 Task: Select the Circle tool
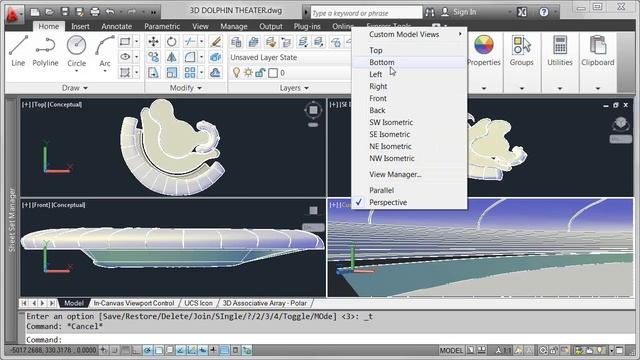tap(76, 50)
